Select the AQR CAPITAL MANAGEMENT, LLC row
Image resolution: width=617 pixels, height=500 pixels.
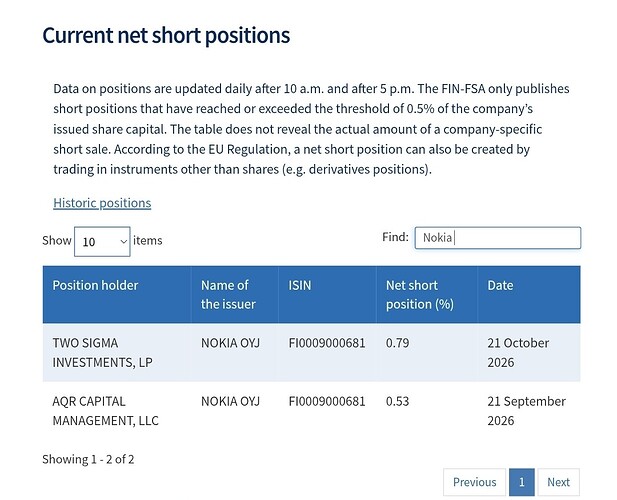[311, 411]
